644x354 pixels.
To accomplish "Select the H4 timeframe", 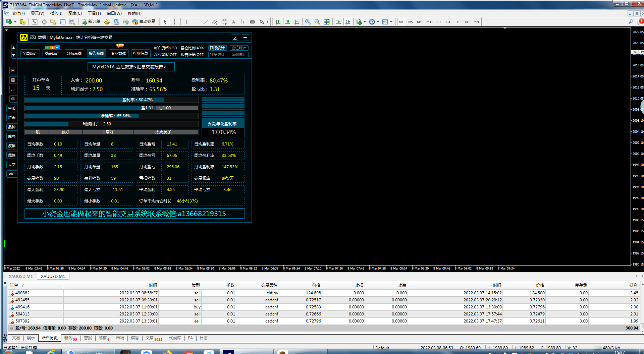I will (448, 22).
